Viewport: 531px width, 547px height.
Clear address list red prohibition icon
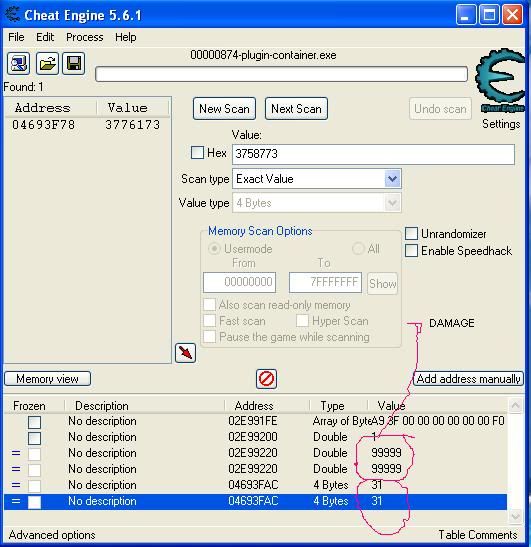(266, 379)
